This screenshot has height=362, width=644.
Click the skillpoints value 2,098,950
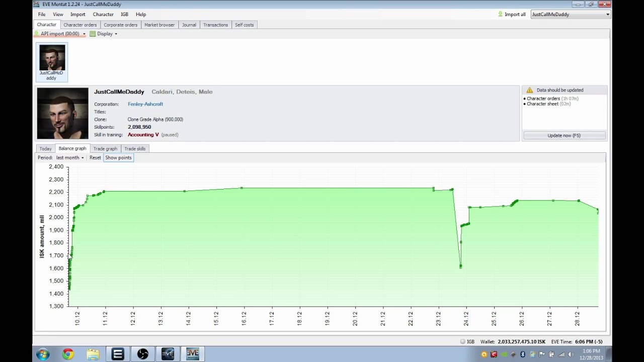coord(139,127)
